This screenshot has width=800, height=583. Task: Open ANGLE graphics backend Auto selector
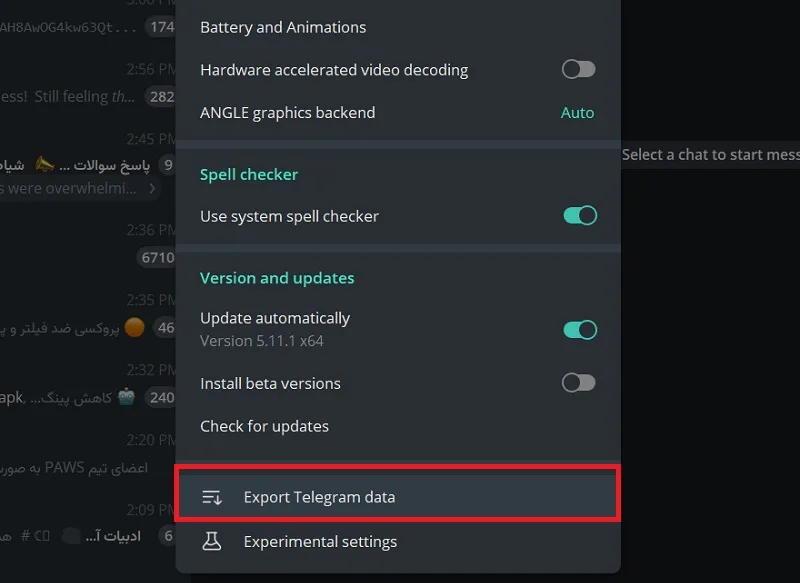[x=577, y=113]
